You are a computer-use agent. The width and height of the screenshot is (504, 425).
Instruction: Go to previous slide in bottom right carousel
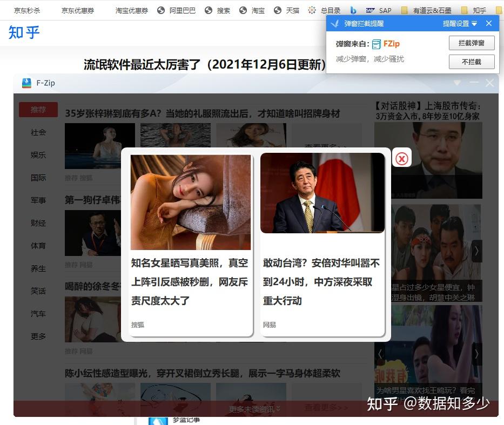click(x=380, y=354)
